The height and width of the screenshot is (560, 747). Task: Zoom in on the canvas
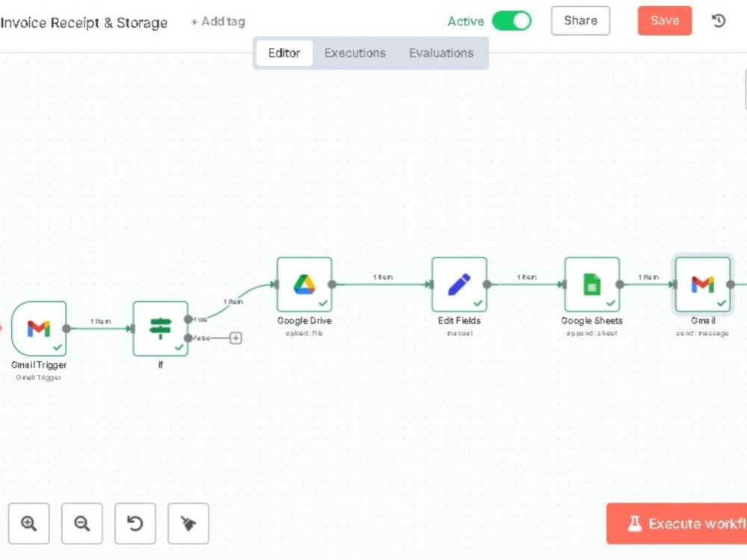(x=28, y=523)
